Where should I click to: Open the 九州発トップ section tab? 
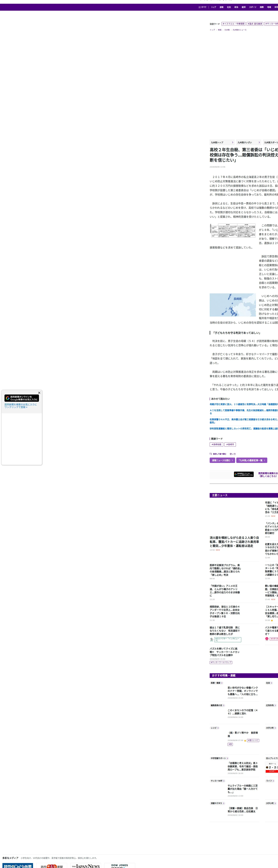tap(222, 142)
